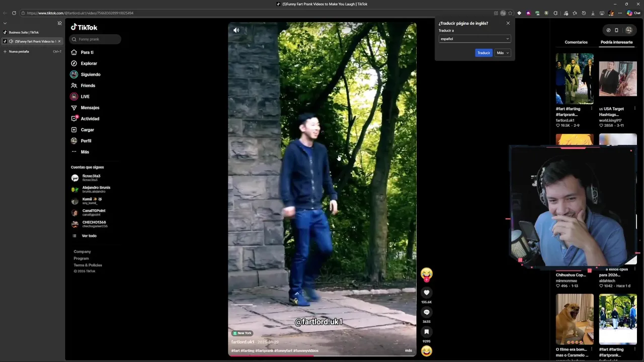Switch to the Podría interesarte tab
This screenshot has height=362, width=644.
pos(616,42)
